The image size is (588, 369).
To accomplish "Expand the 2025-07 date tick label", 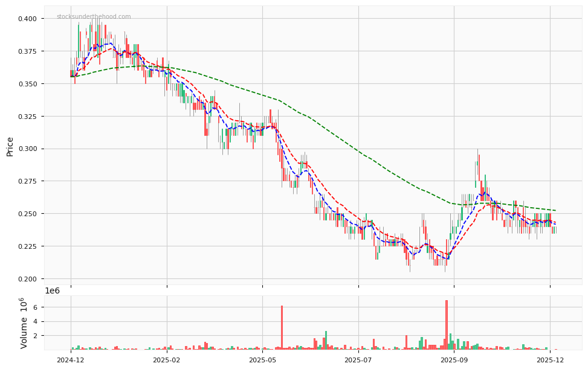I will click(x=357, y=359).
